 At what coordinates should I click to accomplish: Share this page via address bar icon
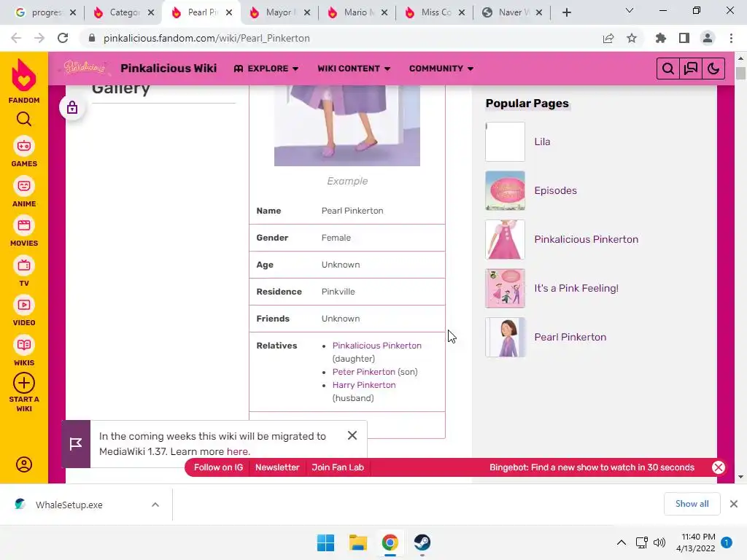pos(608,38)
